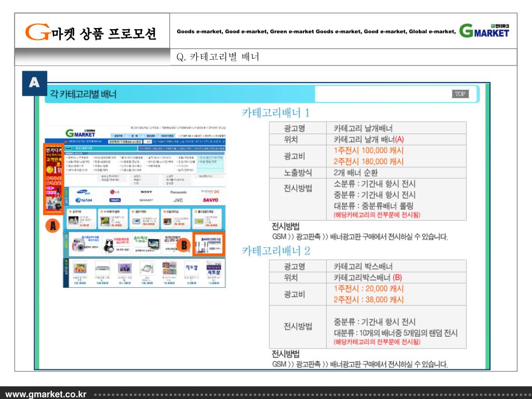Click the JVC brand logo
532x399 pixels.
pos(178,200)
